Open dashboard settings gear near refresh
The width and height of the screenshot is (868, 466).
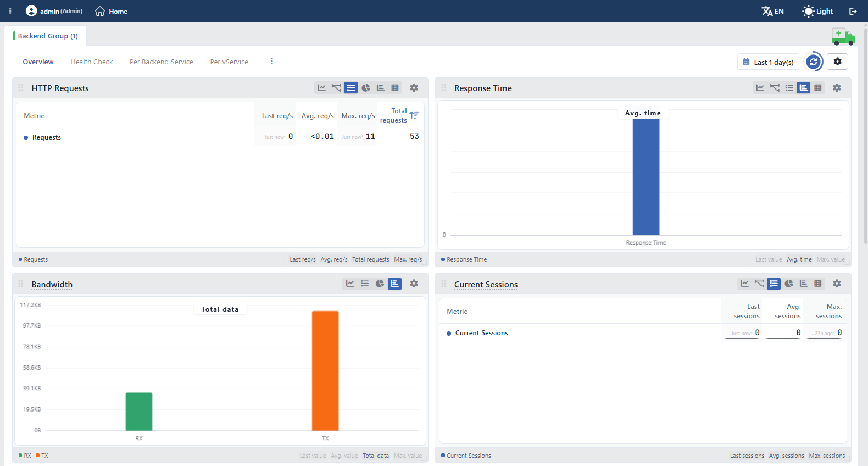click(837, 62)
